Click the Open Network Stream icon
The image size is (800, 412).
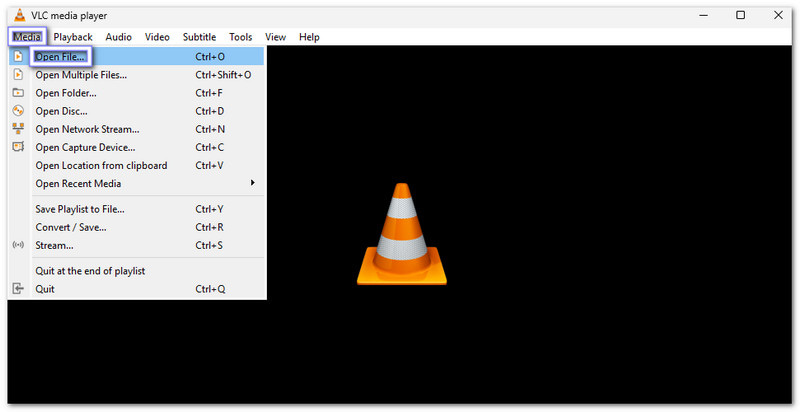(x=18, y=129)
